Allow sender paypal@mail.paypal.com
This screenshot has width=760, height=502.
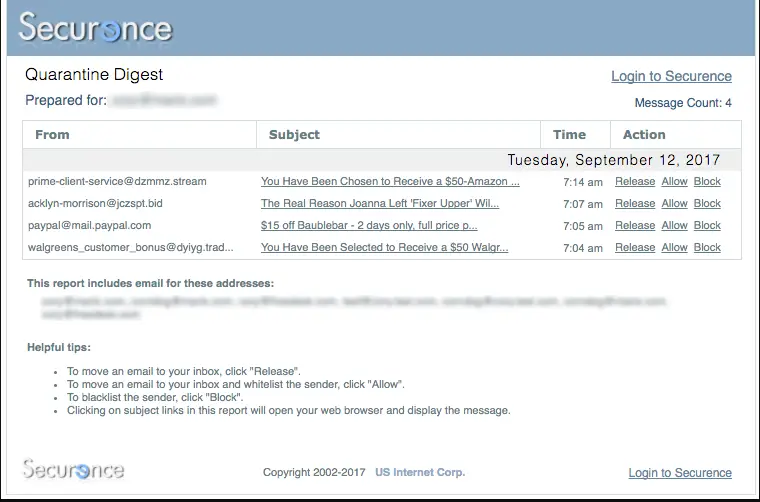pos(674,225)
